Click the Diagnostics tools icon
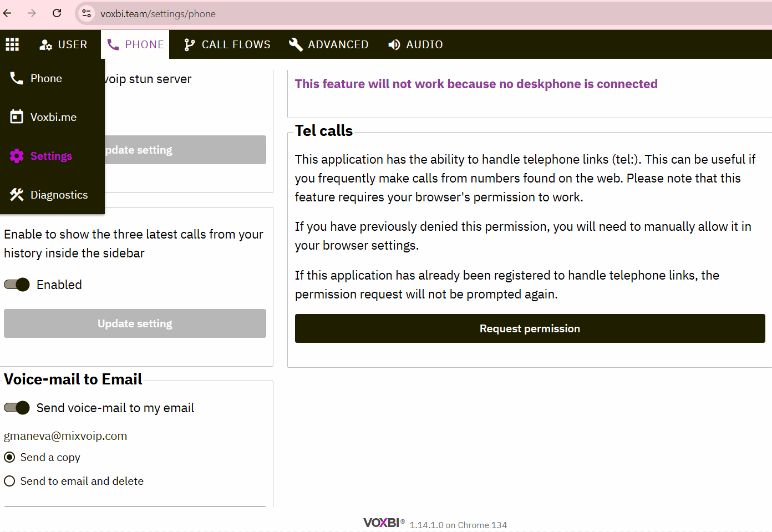772x532 pixels. point(17,195)
